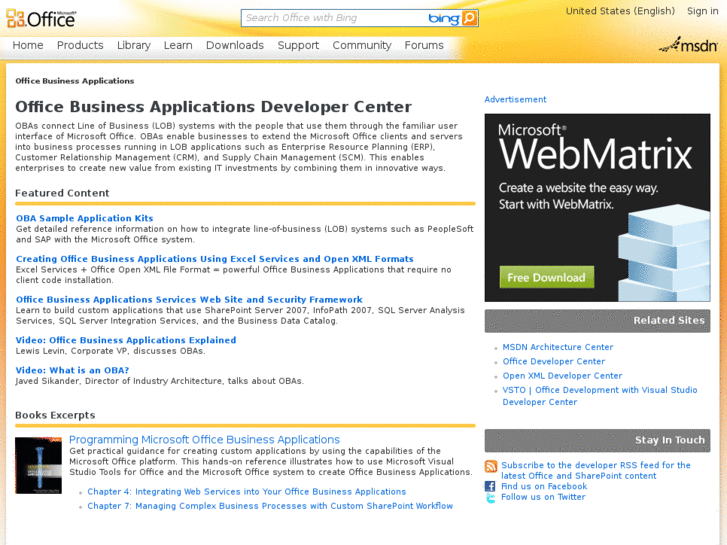
Task: Click the Stay In Touch header
Action: click(x=597, y=440)
